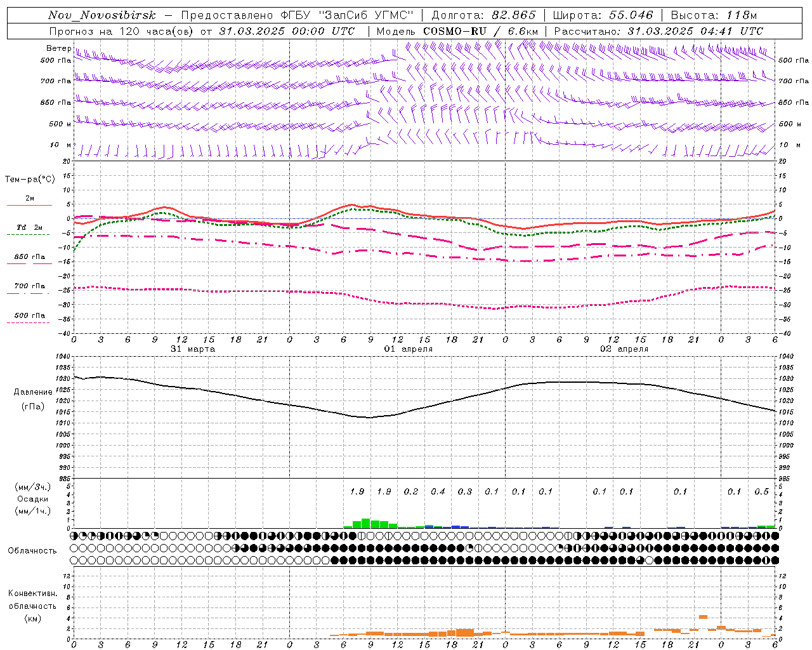Click the 31 марта date label
The width and height of the screenshot is (812, 650).
pos(193,349)
